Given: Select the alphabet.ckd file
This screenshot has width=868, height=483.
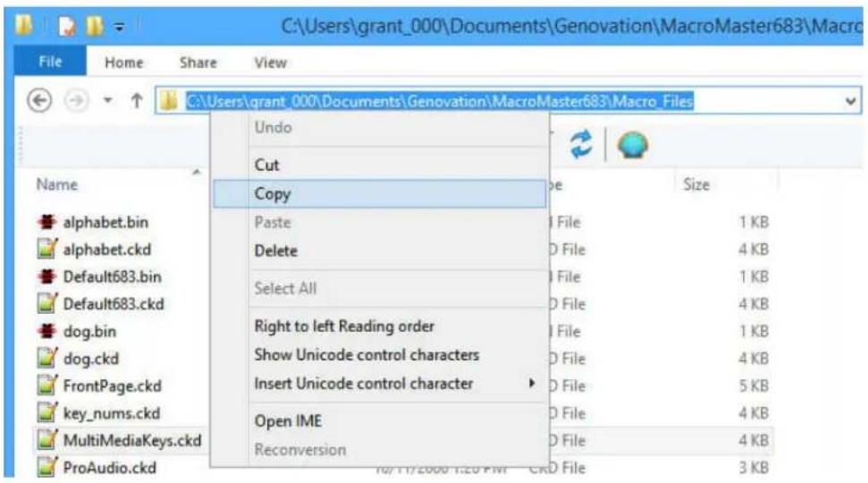Looking at the screenshot, I should (x=107, y=250).
